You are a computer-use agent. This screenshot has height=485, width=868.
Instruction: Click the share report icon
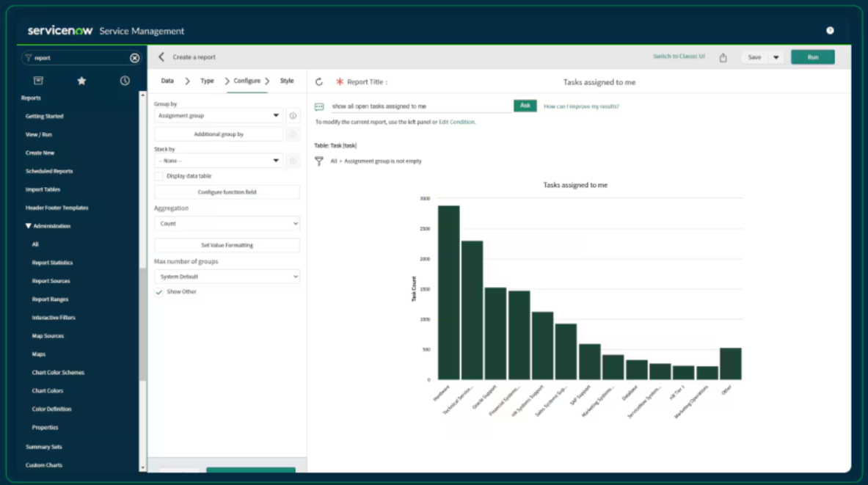pyautogui.click(x=723, y=57)
